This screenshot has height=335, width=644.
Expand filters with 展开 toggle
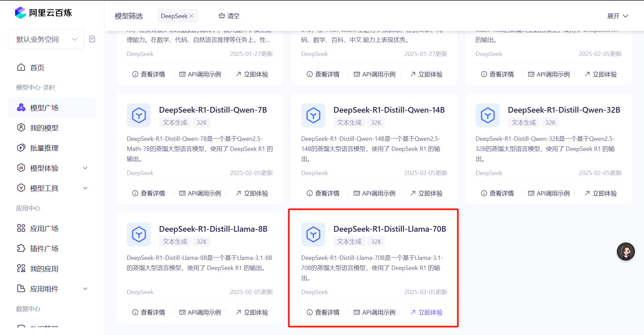pyautogui.click(x=618, y=16)
